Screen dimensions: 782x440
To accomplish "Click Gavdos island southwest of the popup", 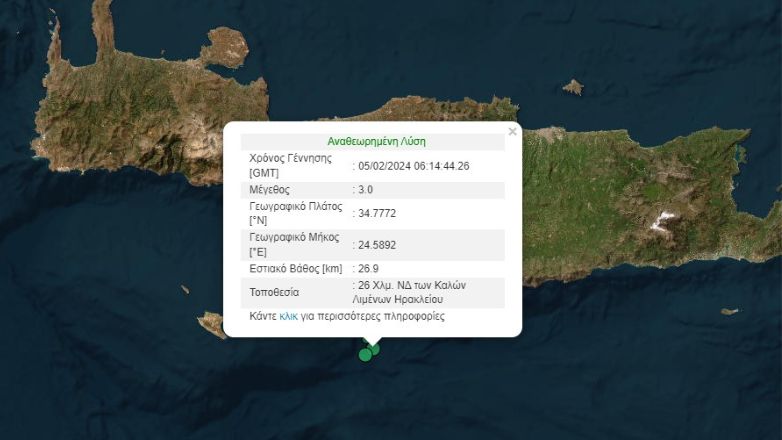I will (212, 324).
